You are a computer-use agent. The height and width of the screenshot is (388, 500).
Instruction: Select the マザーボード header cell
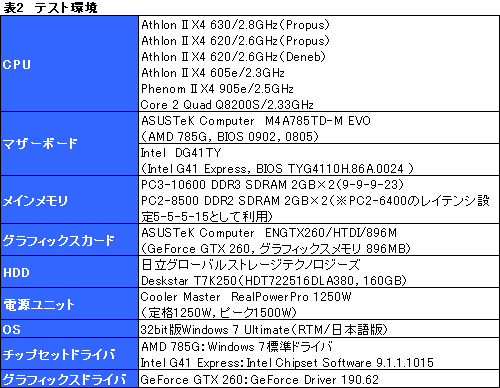[x=69, y=144]
